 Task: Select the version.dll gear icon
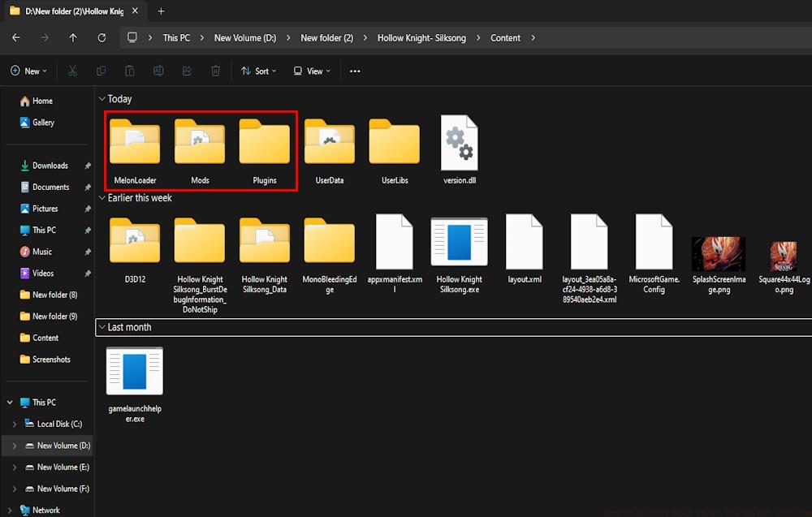point(459,140)
